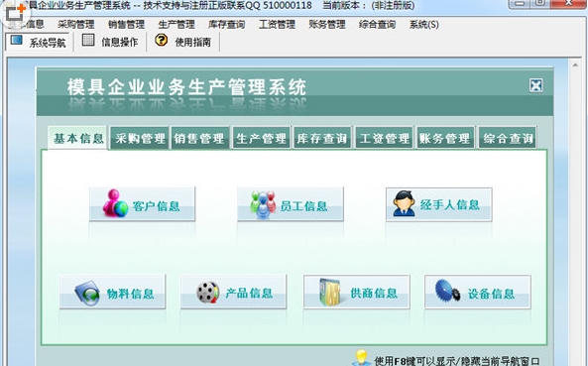Click the lightbulb tip icon
This screenshot has width=588, height=366.
(361, 358)
